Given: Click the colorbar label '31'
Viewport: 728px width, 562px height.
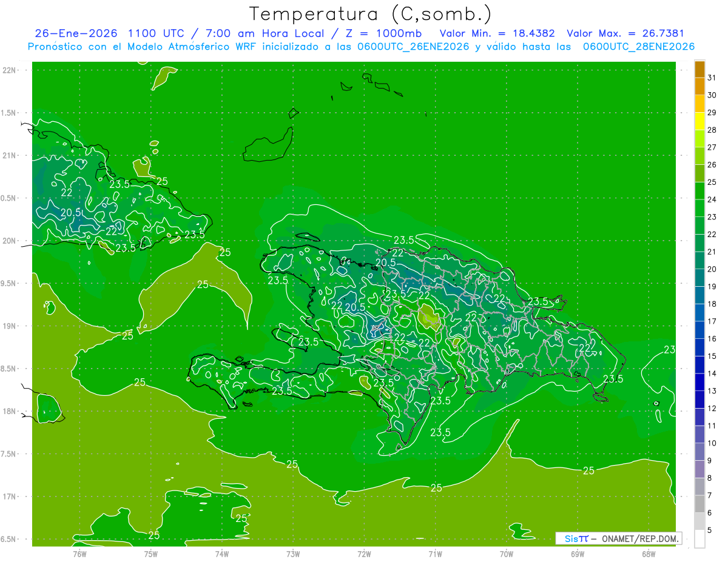Looking at the screenshot, I should pos(712,78).
